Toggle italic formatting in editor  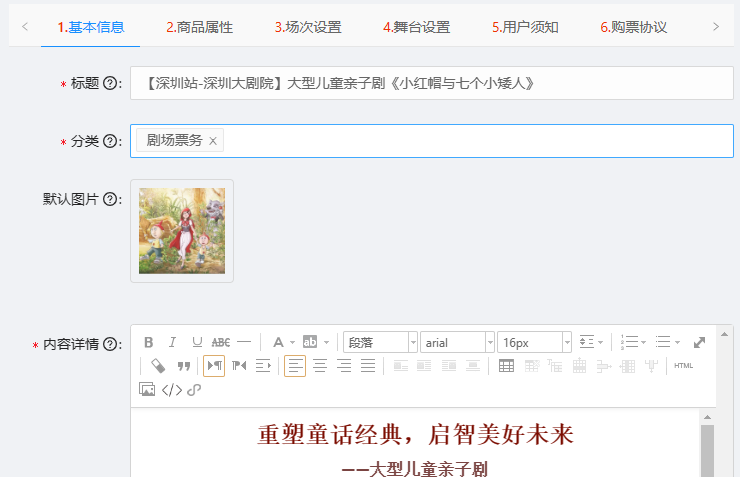[x=173, y=342]
